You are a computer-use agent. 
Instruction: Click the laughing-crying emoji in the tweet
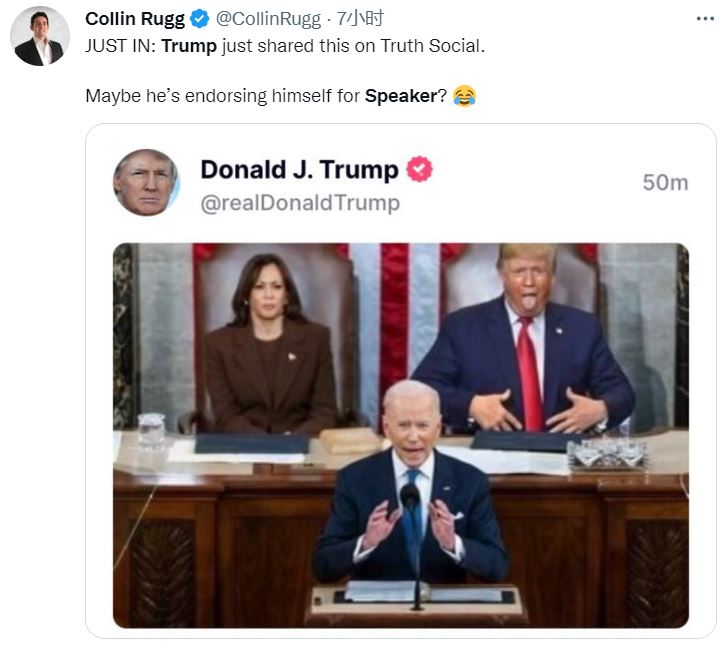pyautogui.click(x=464, y=97)
